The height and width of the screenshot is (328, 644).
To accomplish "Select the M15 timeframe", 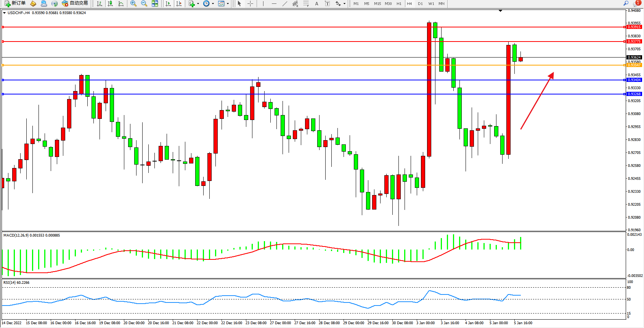I will [x=377, y=3].
